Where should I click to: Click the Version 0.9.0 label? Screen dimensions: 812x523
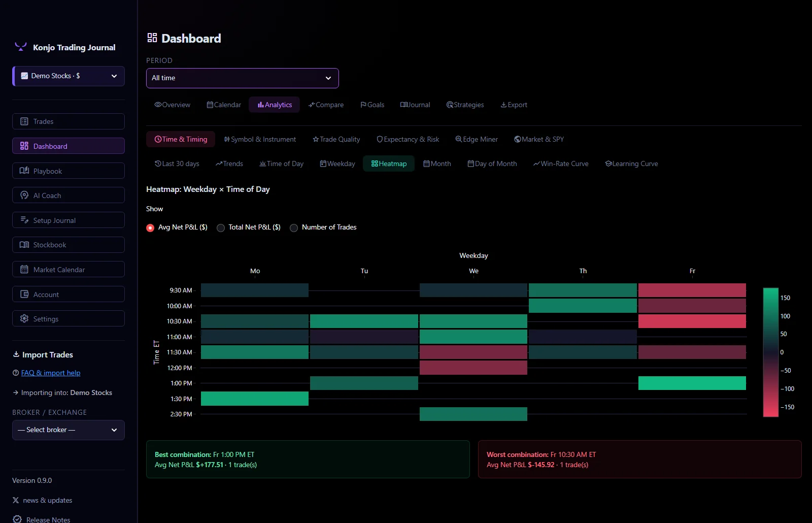coord(32,480)
